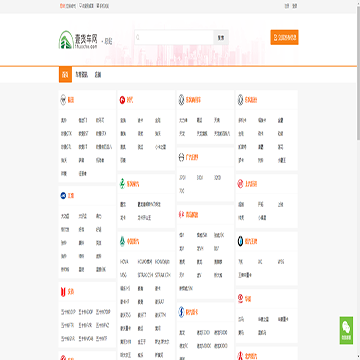The height and width of the screenshot is (360, 360).
Task: Click the grey search button beside input
Action: [x=221, y=37]
